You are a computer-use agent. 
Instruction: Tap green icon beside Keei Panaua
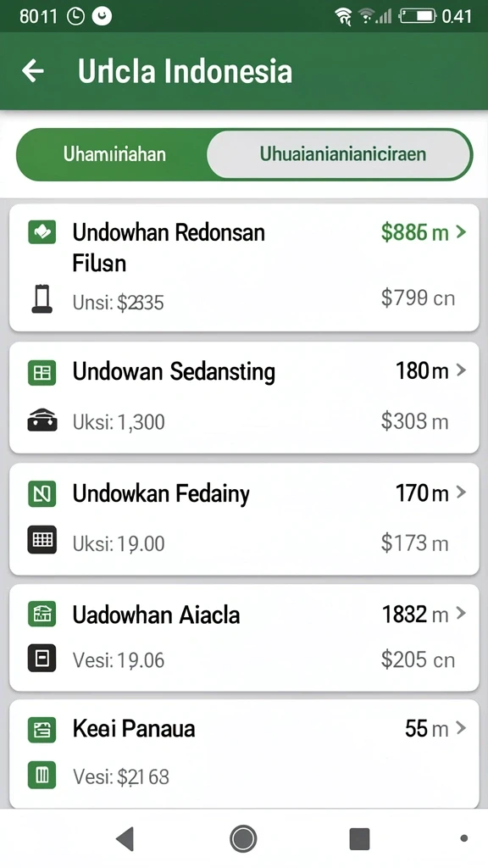point(42,730)
